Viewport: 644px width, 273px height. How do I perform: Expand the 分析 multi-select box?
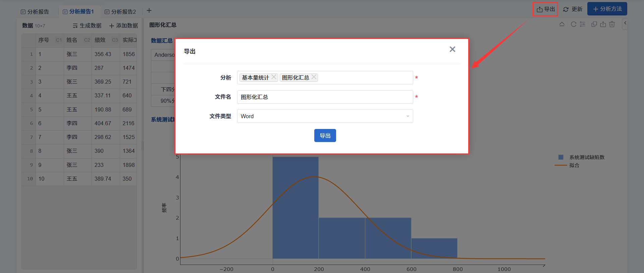click(x=365, y=78)
